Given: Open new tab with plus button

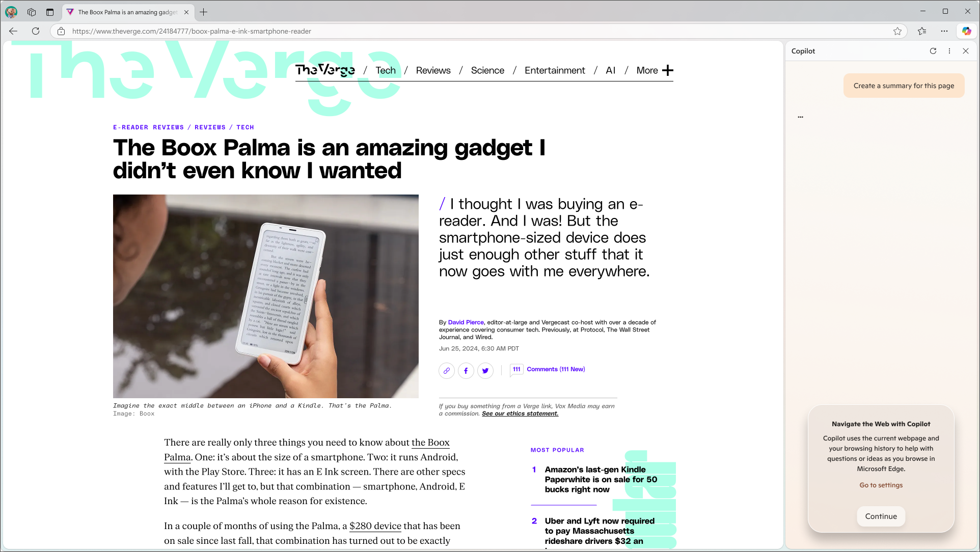Looking at the screenshot, I should click(x=203, y=12).
